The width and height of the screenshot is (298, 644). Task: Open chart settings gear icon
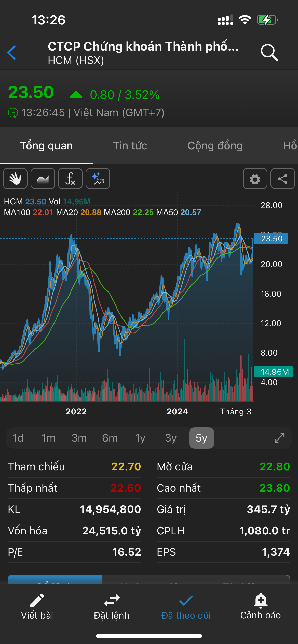(255, 179)
